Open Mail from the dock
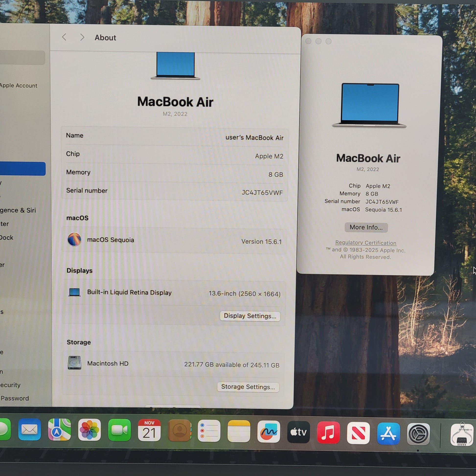This screenshot has height=476, width=476. pyautogui.click(x=29, y=430)
